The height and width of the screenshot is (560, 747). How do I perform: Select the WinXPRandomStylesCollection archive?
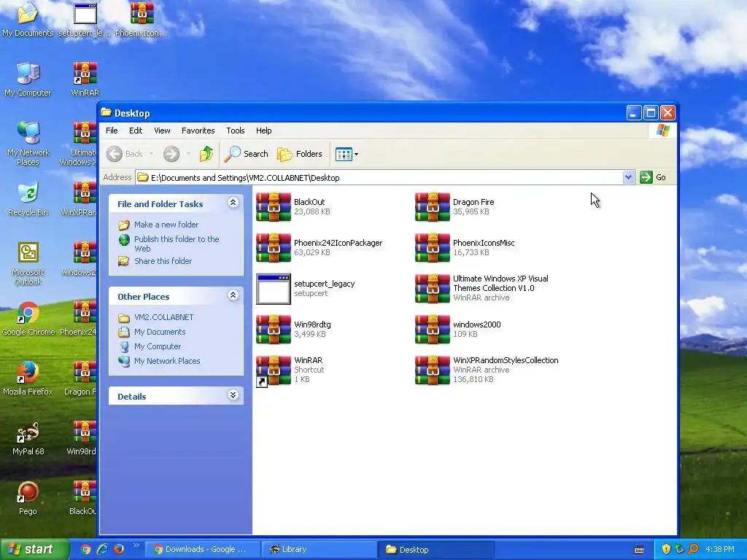click(432, 370)
